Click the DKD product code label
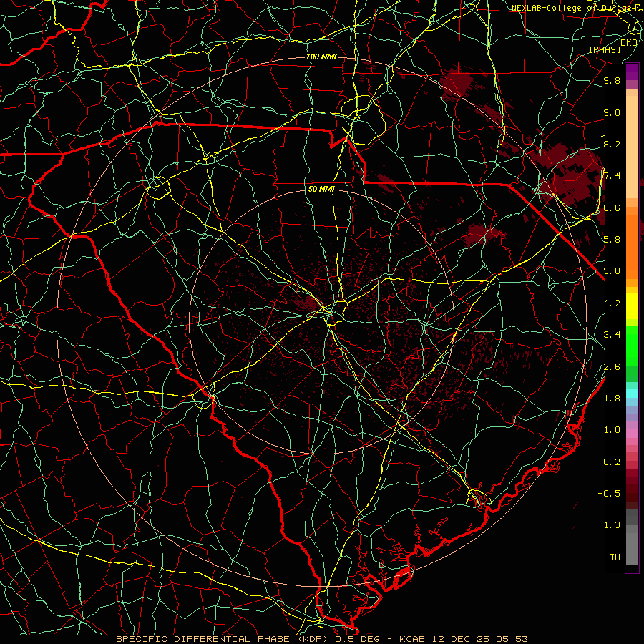 [x=629, y=43]
